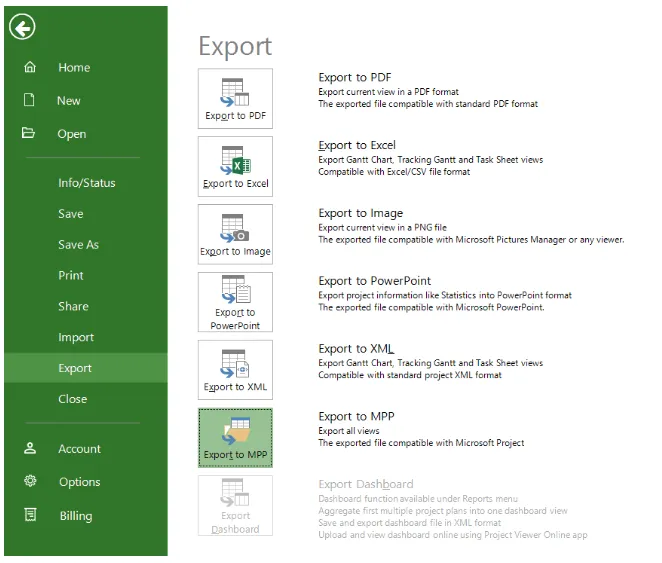Click the 'Export to XML' description heading

point(356,349)
